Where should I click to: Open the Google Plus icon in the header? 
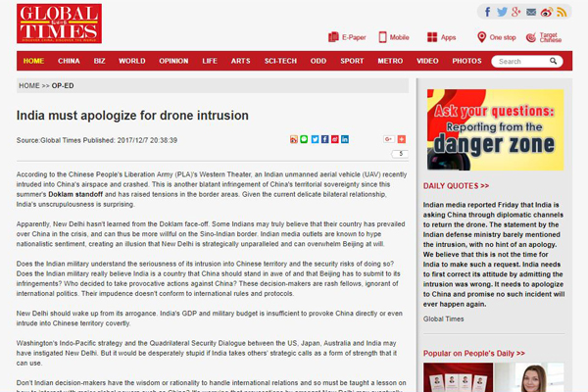coord(516,12)
